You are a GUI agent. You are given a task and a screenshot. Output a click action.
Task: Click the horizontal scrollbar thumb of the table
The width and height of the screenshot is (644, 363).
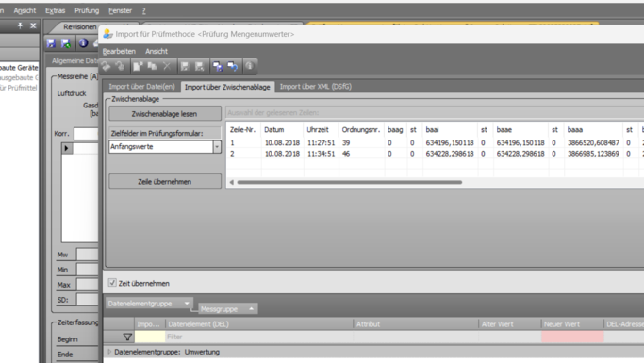pos(350,182)
